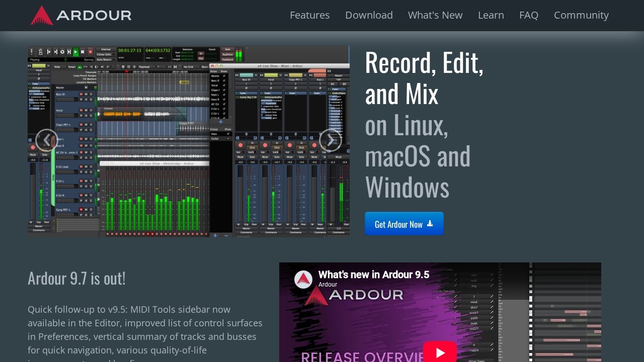Open the FAQ page
Image resolution: width=644 pixels, height=362 pixels.
point(529,15)
